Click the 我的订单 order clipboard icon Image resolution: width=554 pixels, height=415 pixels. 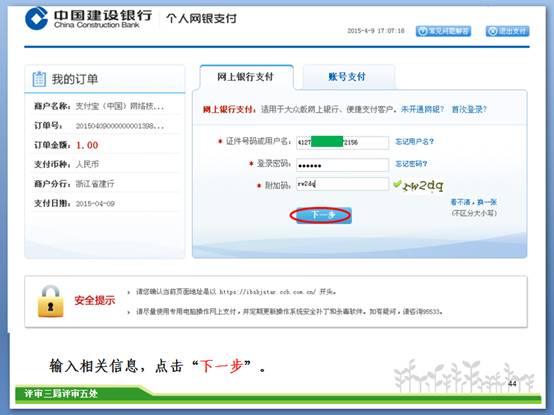39,79
